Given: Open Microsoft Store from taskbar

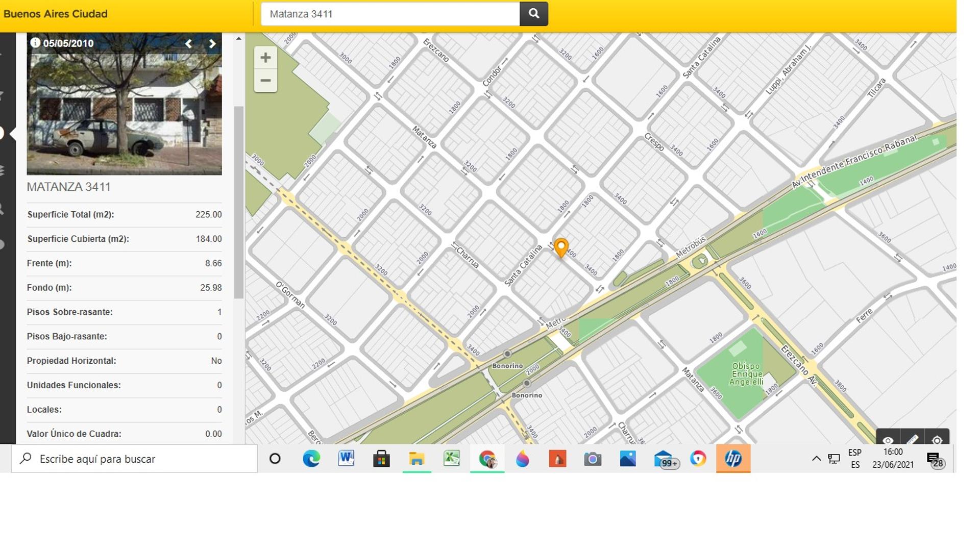Looking at the screenshot, I should pos(381,459).
